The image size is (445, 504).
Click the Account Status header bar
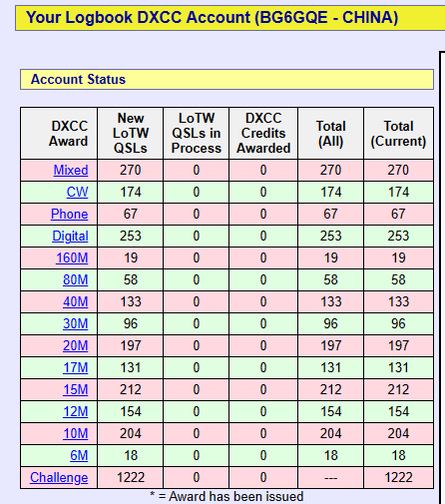click(x=226, y=80)
